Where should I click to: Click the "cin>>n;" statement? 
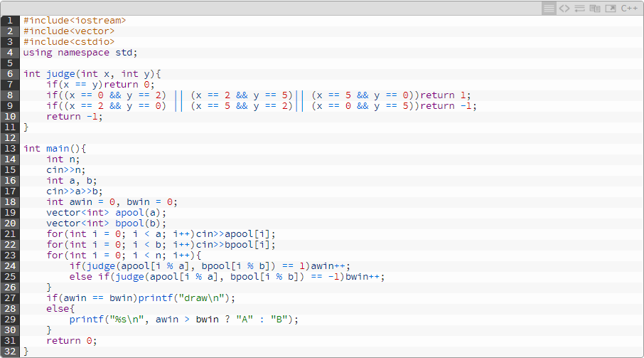click(66, 170)
